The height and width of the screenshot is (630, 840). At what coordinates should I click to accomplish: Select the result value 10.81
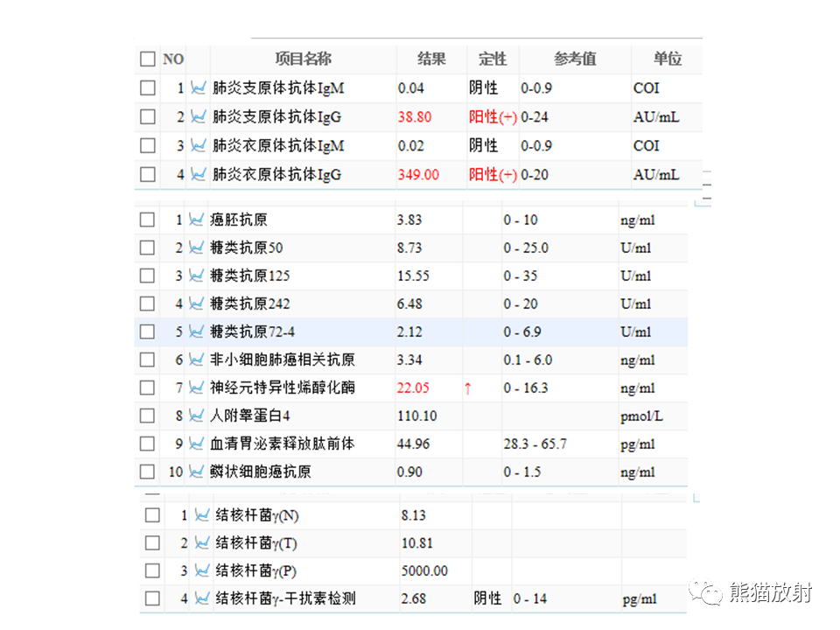(416, 543)
